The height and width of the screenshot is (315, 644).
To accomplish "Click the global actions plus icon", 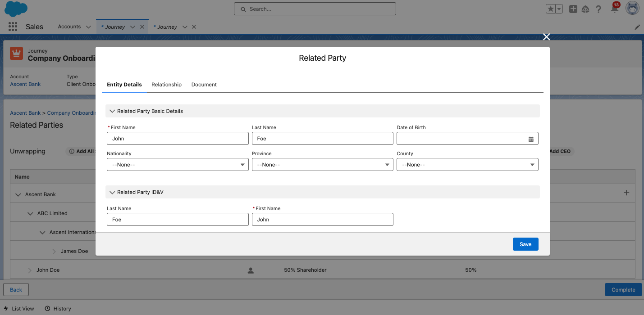I will (573, 9).
